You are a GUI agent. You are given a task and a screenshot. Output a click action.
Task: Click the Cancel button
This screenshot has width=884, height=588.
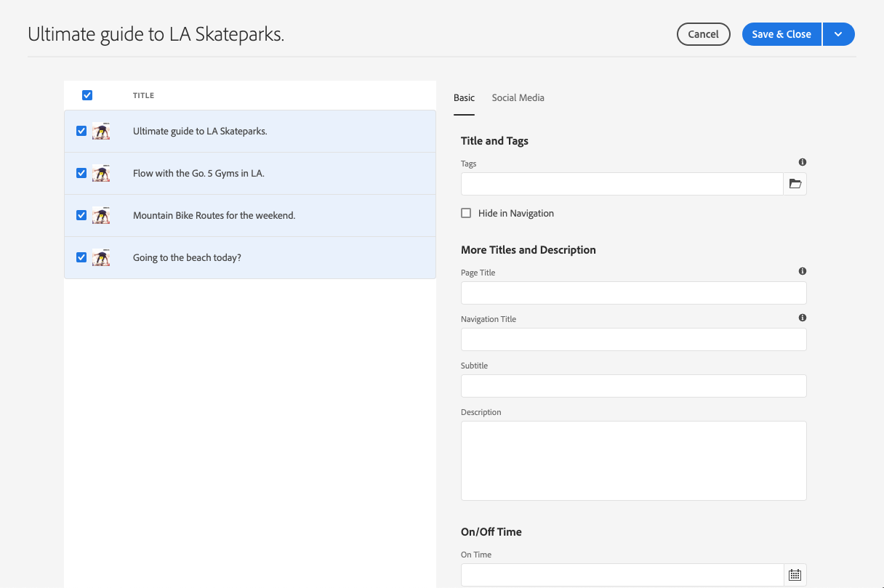click(703, 33)
